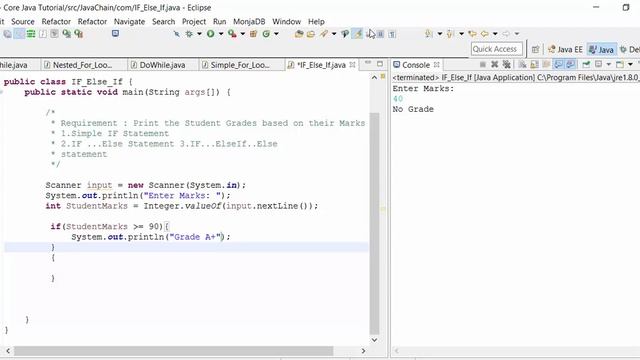The width and height of the screenshot is (640, 360).
Task: Open Display Selected Console dropdown arrow
Action: tap(609, 64)
